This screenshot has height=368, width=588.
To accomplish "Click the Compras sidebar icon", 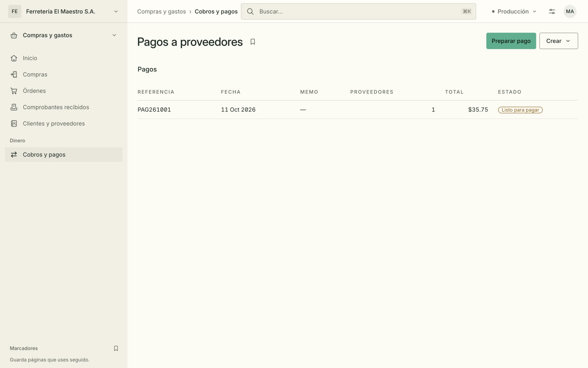I will 14,75.
